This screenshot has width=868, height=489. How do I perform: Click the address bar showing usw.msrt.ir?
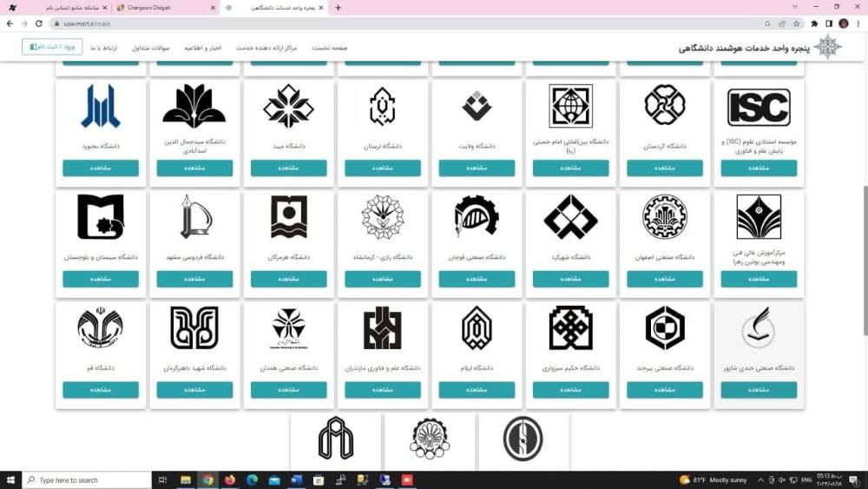pos(407,23)
